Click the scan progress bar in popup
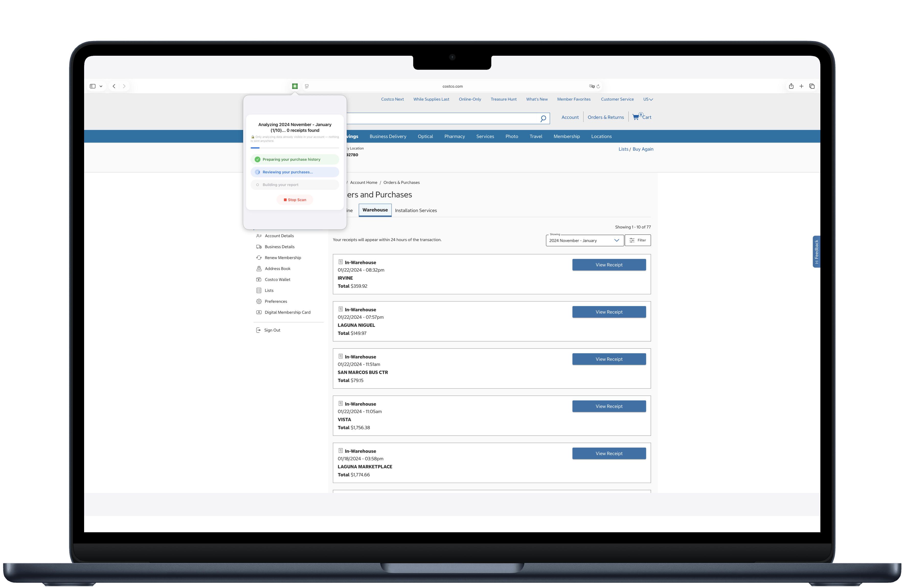This screenshot has height=588, width=905. click(295, 148)
